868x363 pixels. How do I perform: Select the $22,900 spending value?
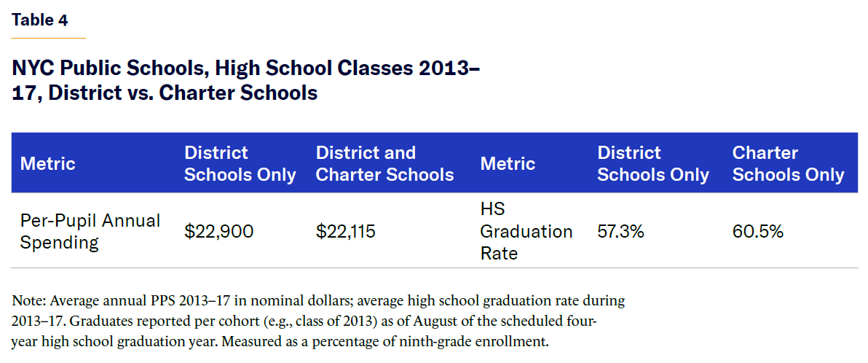[x=219, y=232]
